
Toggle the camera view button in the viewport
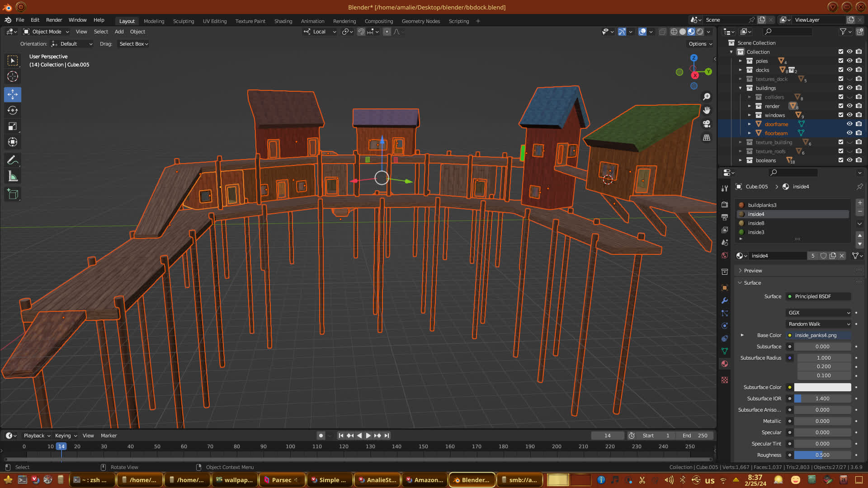707,124
